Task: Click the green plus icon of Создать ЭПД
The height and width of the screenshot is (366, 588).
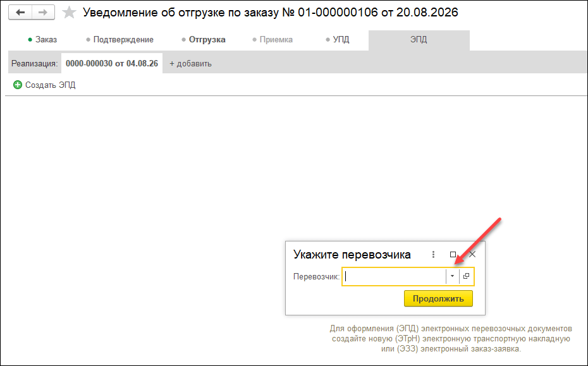Action: coord(17,85)
